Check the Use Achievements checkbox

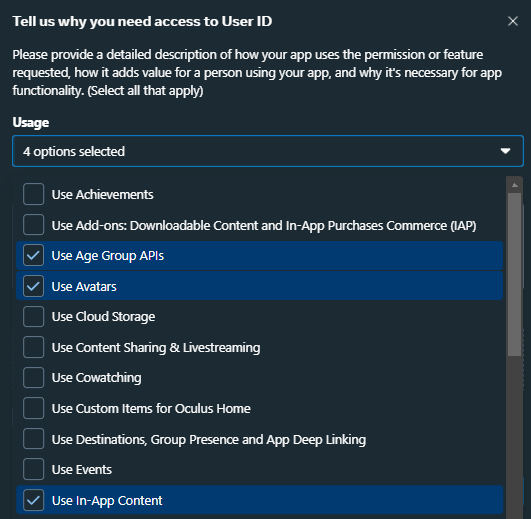[34, 194]
